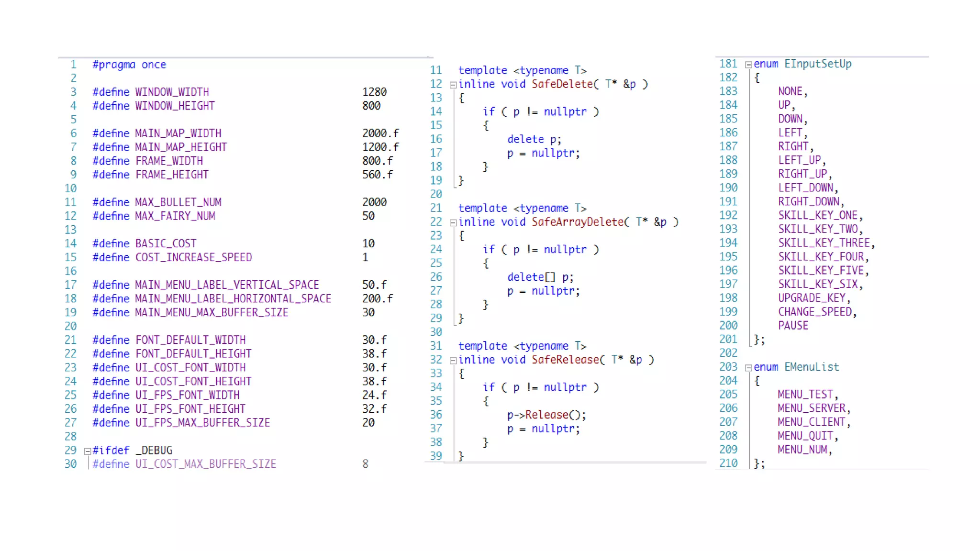The height and width of the screenshot is (551, 980).
Task: Click the WINDOW_WIDTH macro name
Action: (172, 92)
